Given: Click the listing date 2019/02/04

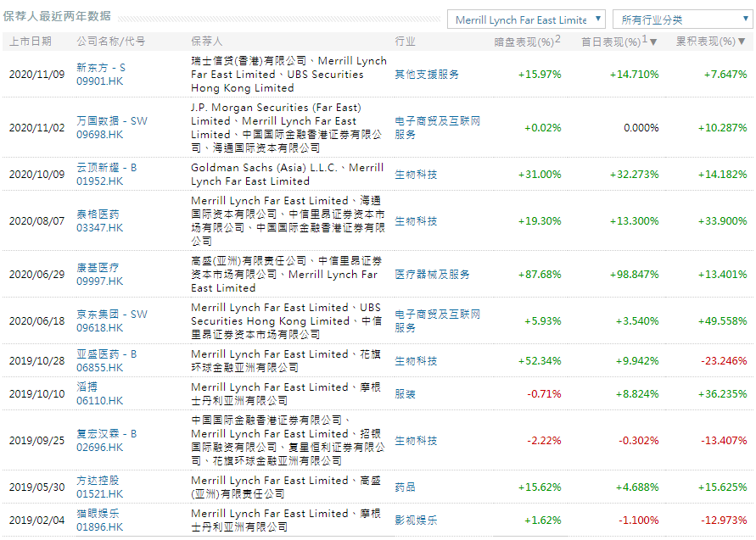Looking at the screenshot, I should [36, 521].
